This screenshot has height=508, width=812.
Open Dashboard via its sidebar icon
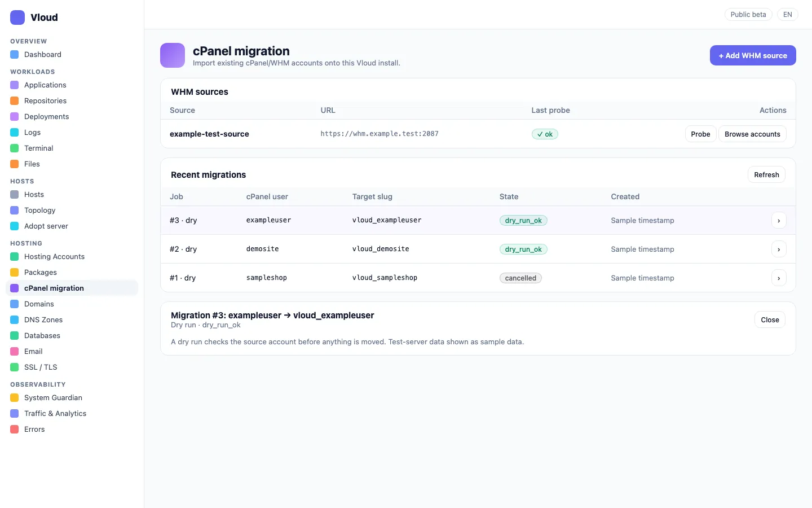(x=15, y=55)
